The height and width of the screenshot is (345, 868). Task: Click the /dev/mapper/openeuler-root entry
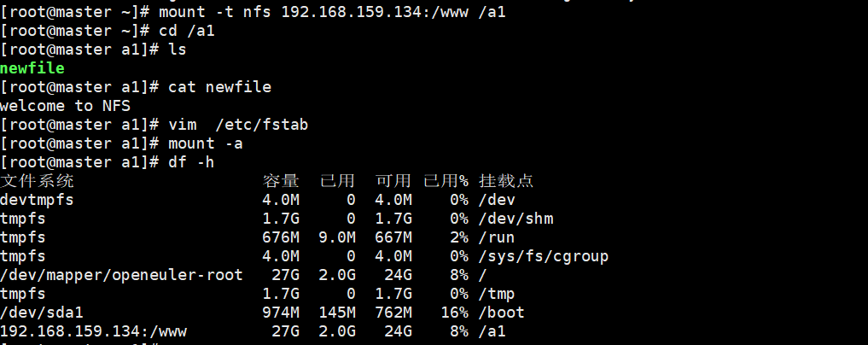tap(121, 275)
